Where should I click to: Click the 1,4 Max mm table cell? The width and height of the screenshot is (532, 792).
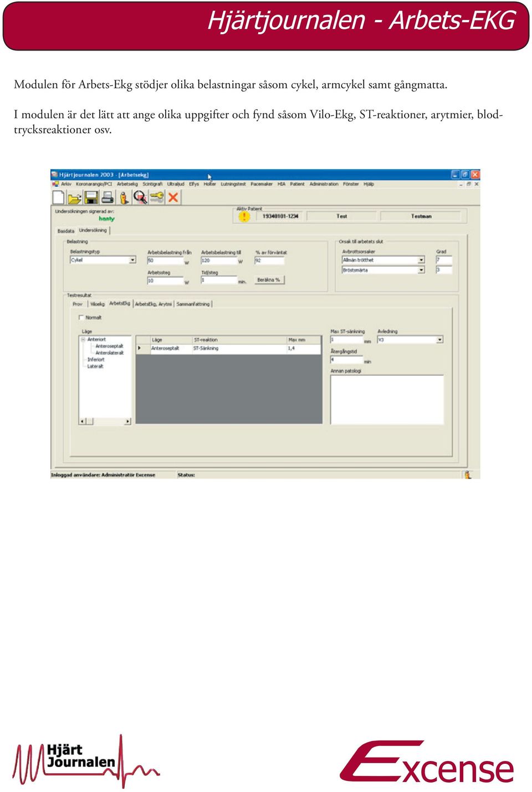point(303,349)
